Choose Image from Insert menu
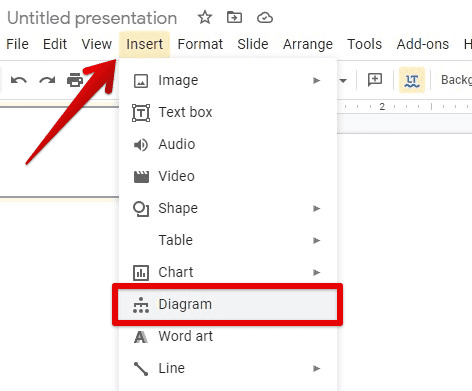The image size is (472, 391). click(228, 80)
